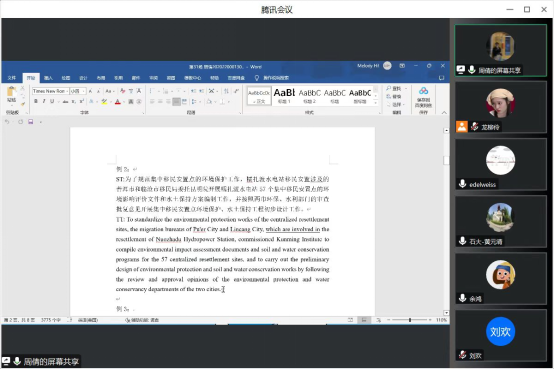Select the Format Painter brush icon
This screenshot has width=554, height=370.
23,104
